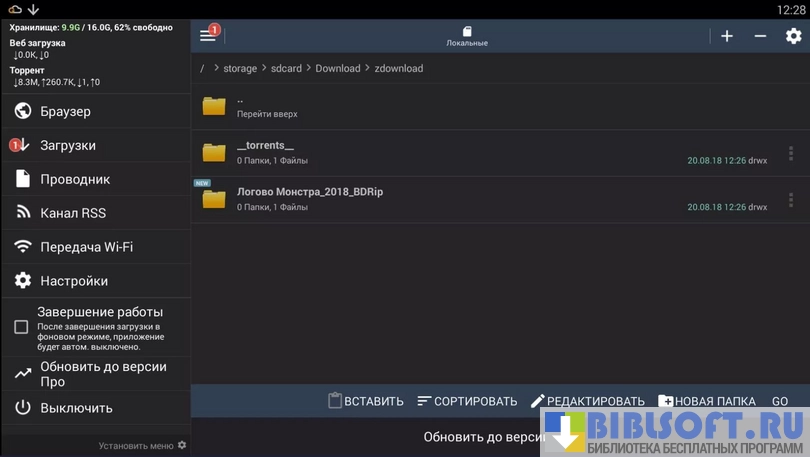Open overflow menu for __torrents__ folder
The height and width of the screenshot is (457, 810).
[x=790, y=153]
